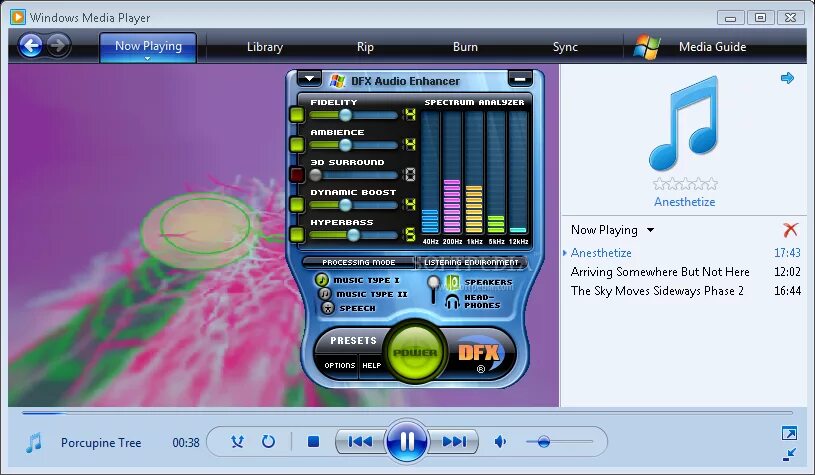Switch to full screen view

(789, 433)
